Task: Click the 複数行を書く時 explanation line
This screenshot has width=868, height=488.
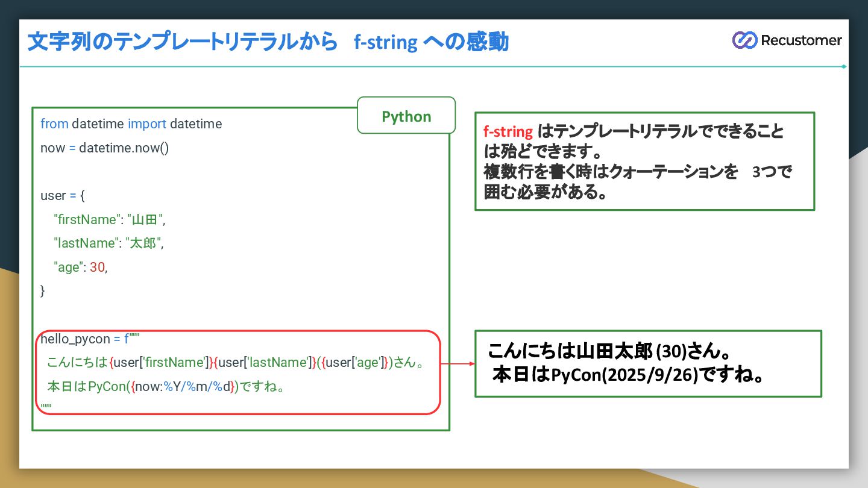Action: (x=638, y=172)
